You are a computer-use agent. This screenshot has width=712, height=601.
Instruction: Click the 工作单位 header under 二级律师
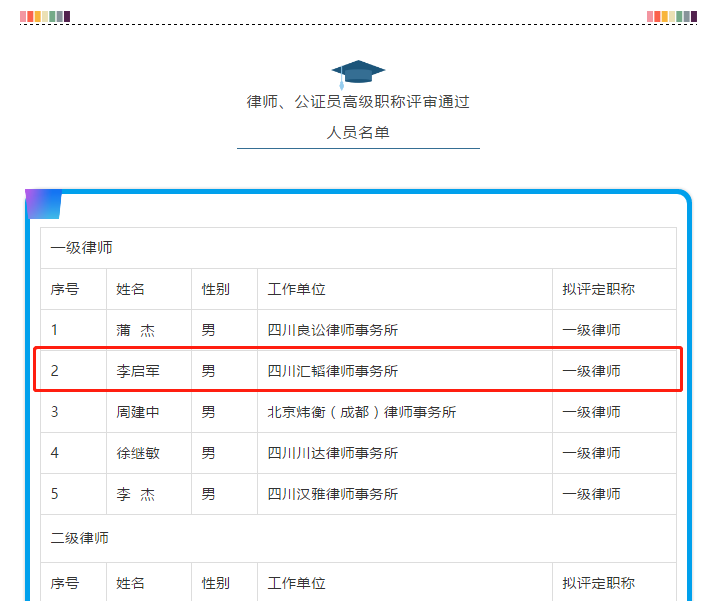pos(405,583)
